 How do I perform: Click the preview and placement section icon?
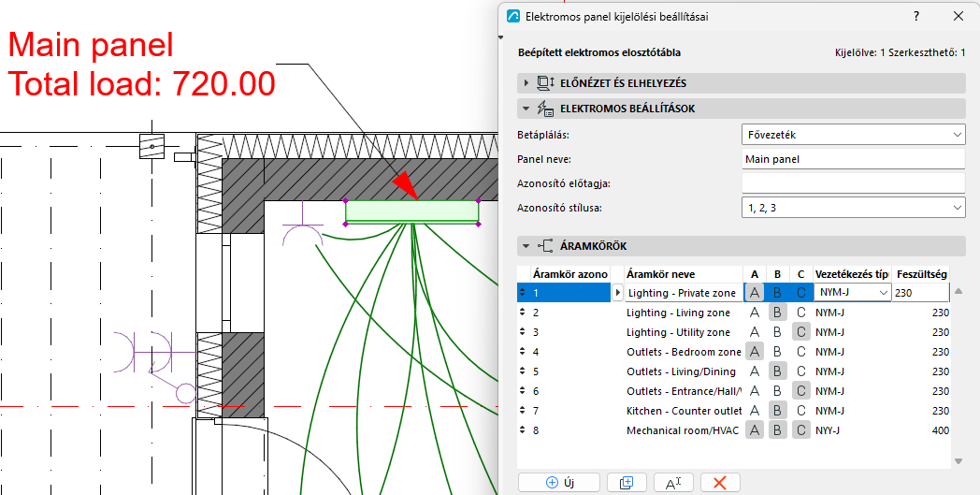pyautogui.click(x=545, y=83)
